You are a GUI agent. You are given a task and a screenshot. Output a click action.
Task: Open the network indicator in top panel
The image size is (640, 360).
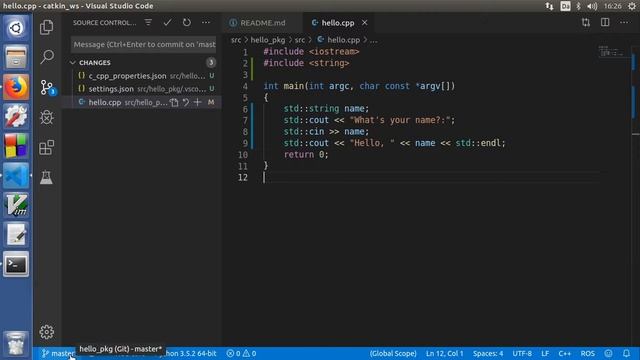coord(549,6)
